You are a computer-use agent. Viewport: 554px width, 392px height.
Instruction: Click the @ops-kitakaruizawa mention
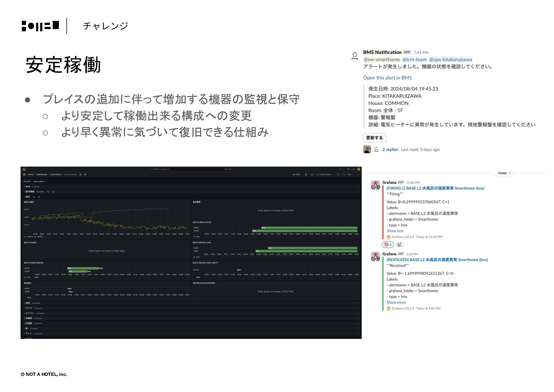coord(451,59)
